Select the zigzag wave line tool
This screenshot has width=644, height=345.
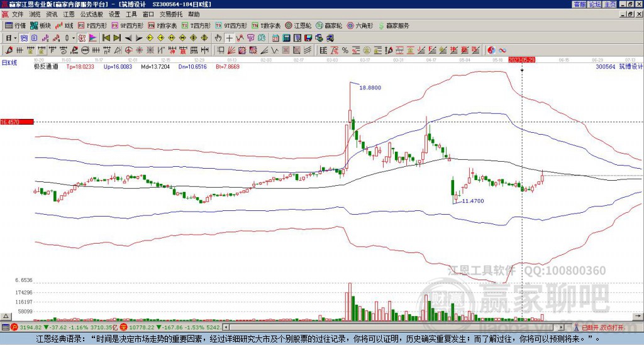(x=274, y=50)
